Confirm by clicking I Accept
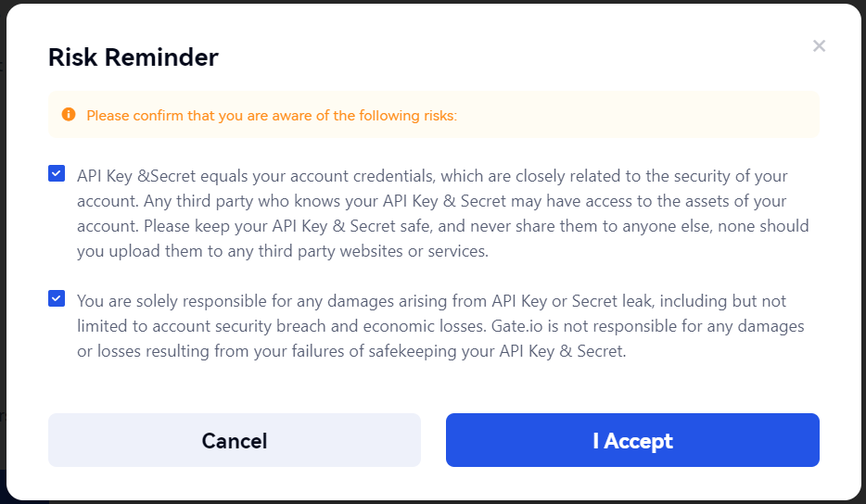 [632, 440]
